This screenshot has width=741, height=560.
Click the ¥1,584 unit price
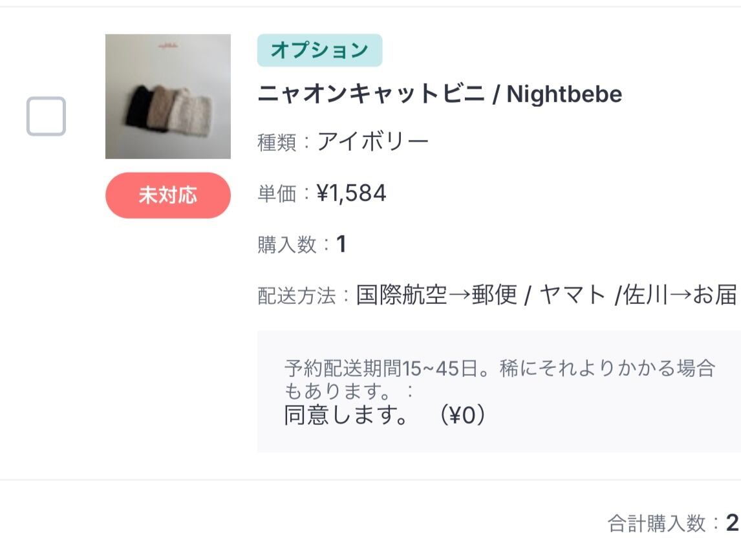pos(351,193)
